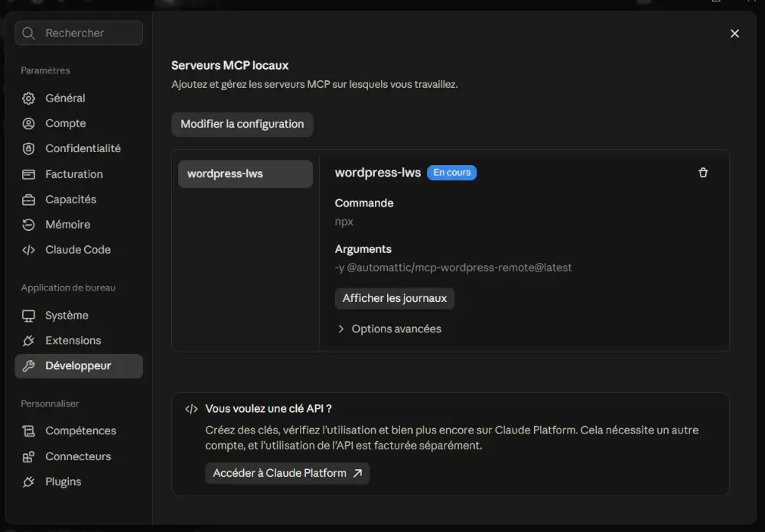Click the Compte profile icon

[28, 123]
